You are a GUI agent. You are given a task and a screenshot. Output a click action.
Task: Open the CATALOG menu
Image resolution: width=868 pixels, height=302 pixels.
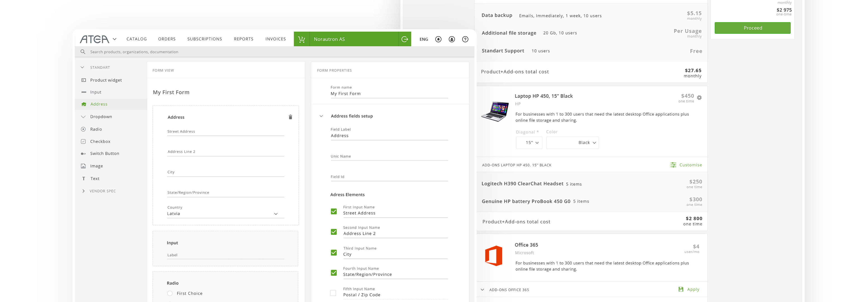point(137,39)
